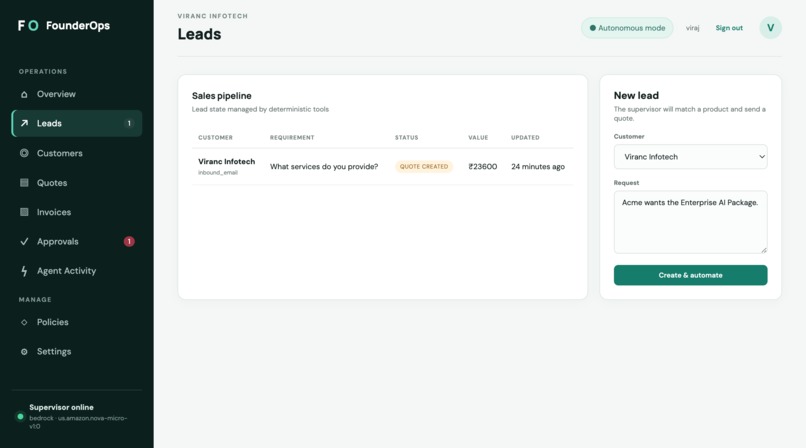
Task: Open the Policies page
Action: 77,322
